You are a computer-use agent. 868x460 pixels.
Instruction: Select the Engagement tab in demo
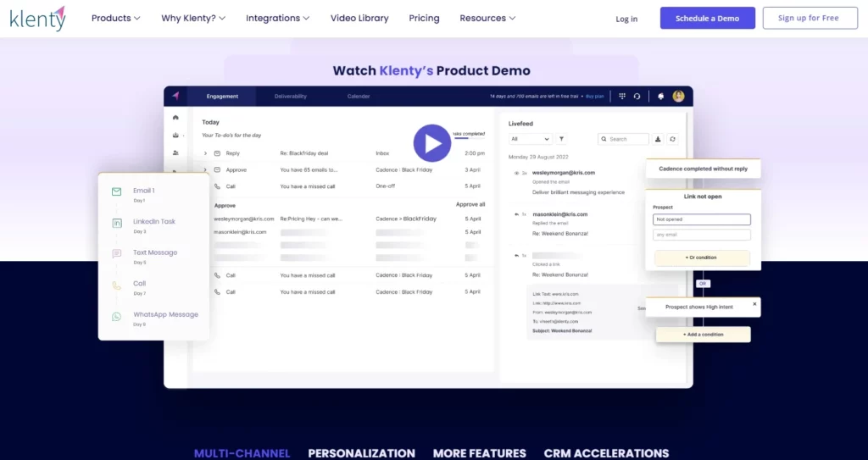coord(222,97)
